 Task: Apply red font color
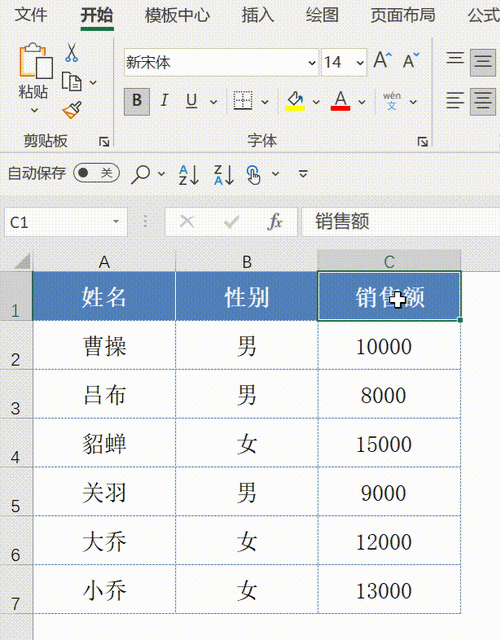(x=340, y=100)
